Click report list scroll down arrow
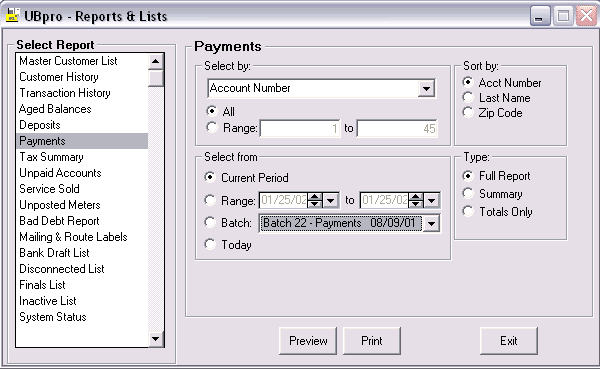Image resolution: width=600 pixels, height=369 pixels. click(x=156, y=339)
